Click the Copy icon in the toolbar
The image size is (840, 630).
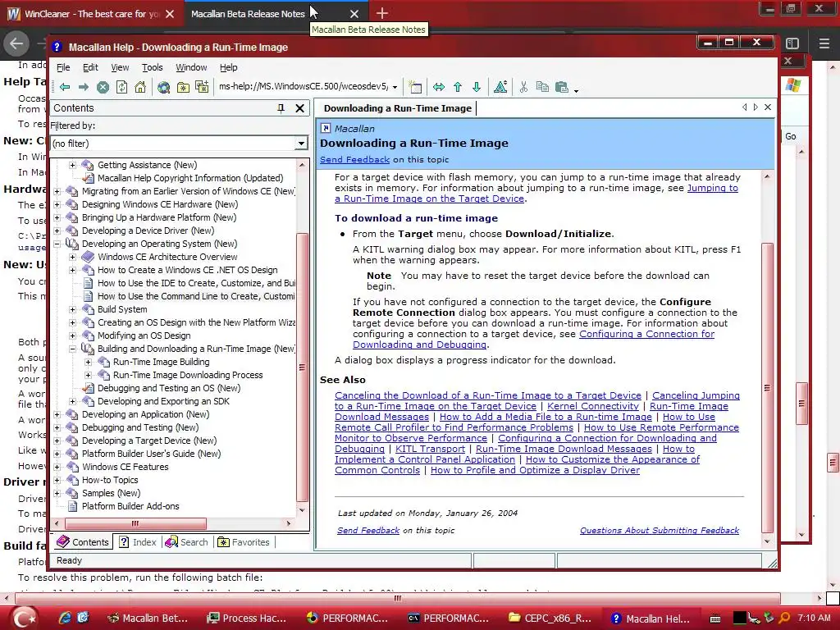click(x=542, y=87)
